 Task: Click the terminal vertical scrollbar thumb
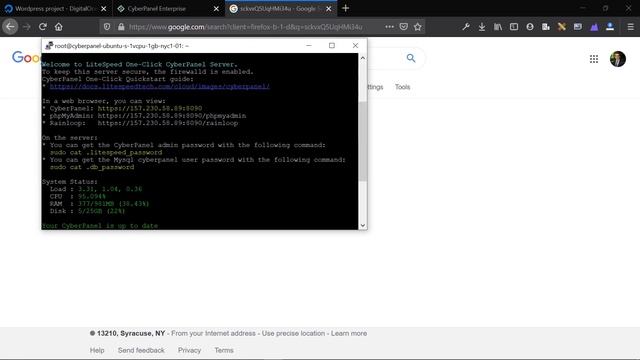coord(362,141)
